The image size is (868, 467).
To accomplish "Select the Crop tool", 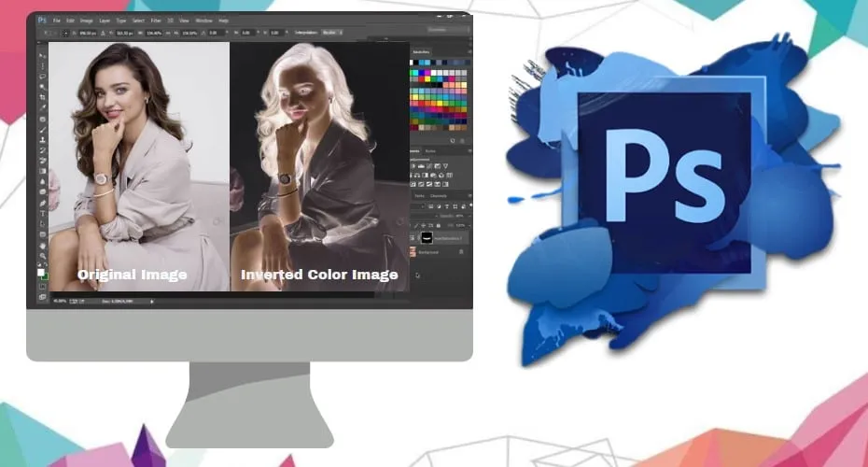I will tap(43, 97).
